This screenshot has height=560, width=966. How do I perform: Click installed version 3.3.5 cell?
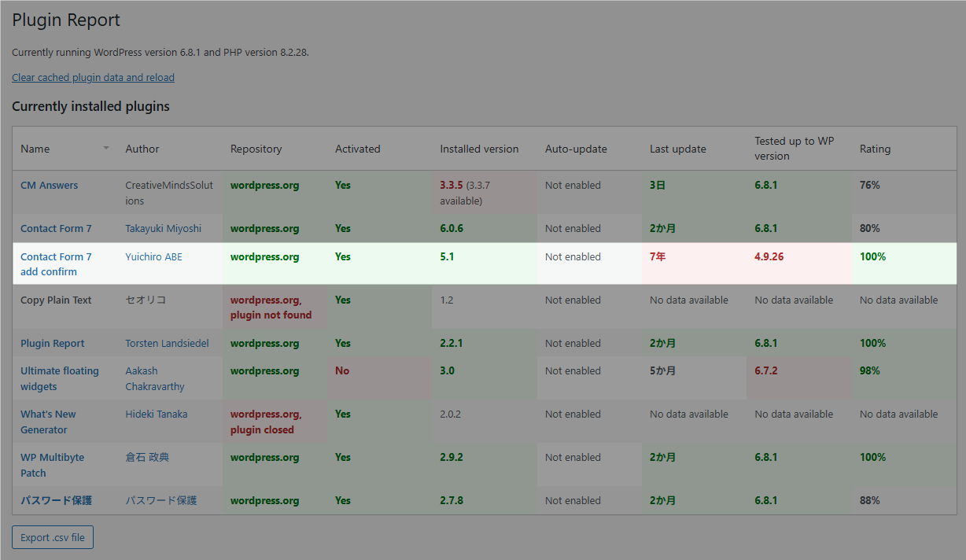point(485,193)
